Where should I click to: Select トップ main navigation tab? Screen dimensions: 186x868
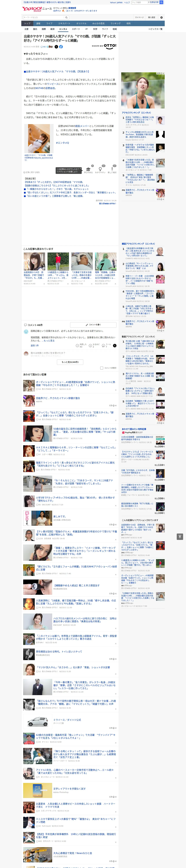pos(27,24)
